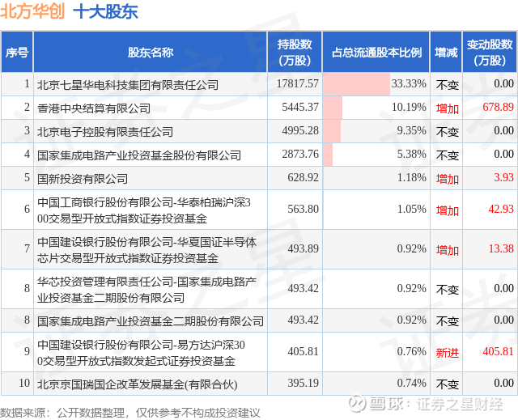Screen dimensions: 518x420
Task: Click the 5.38% ratio value
Action: [x=411, y=154]
